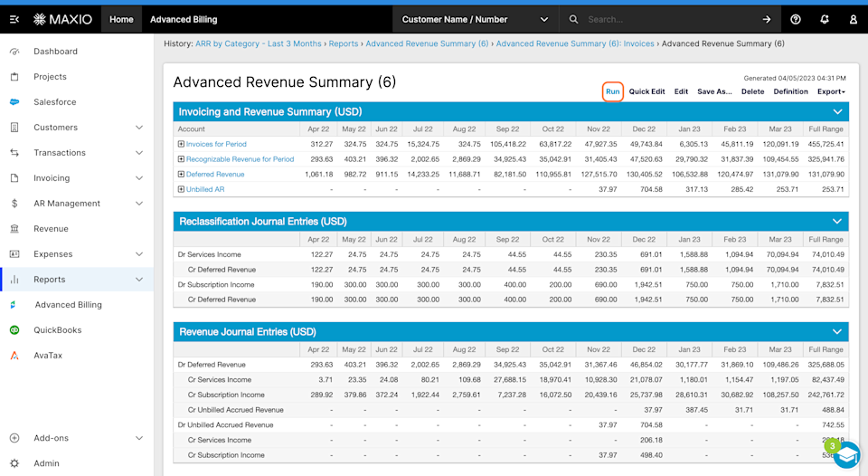Open the Salesforce sidebar item
Viewport: 868px width, 476px height.
(54, 102)
